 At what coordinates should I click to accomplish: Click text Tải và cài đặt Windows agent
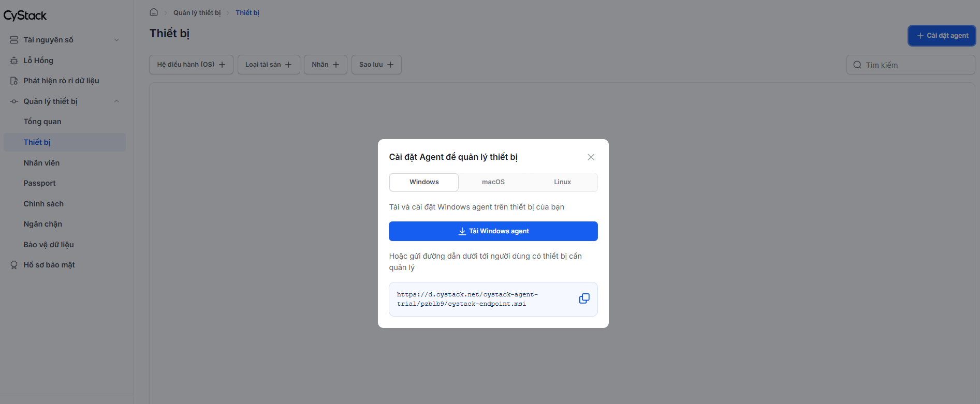click(476, 207)
